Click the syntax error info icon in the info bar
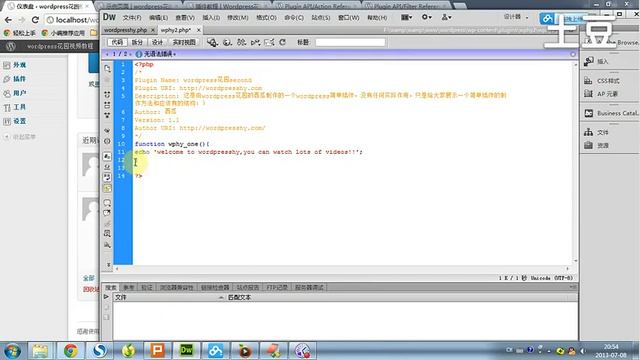The width and height of the screenshot is (640, 360). point(139,54)
